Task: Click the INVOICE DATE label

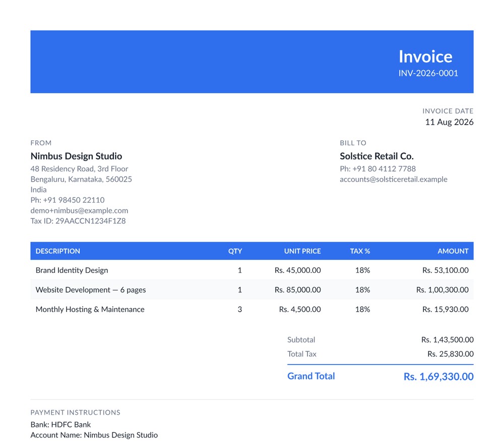Action: 448,111
